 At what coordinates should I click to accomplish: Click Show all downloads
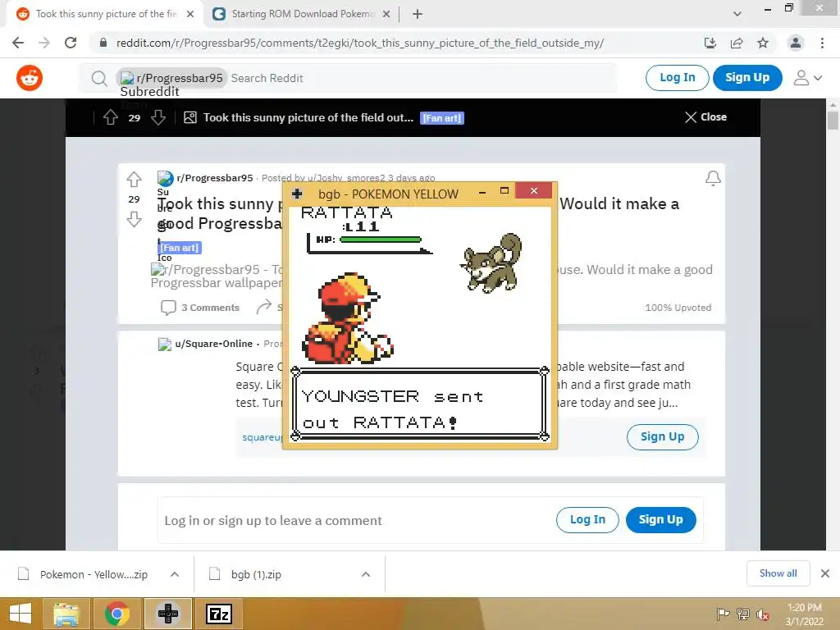(778, 573)
